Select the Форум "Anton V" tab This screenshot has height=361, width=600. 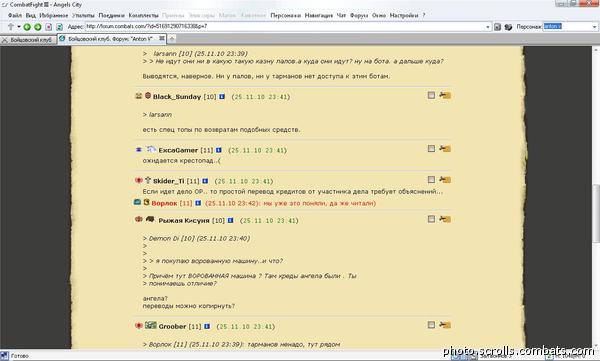click(x=111, y=39)
